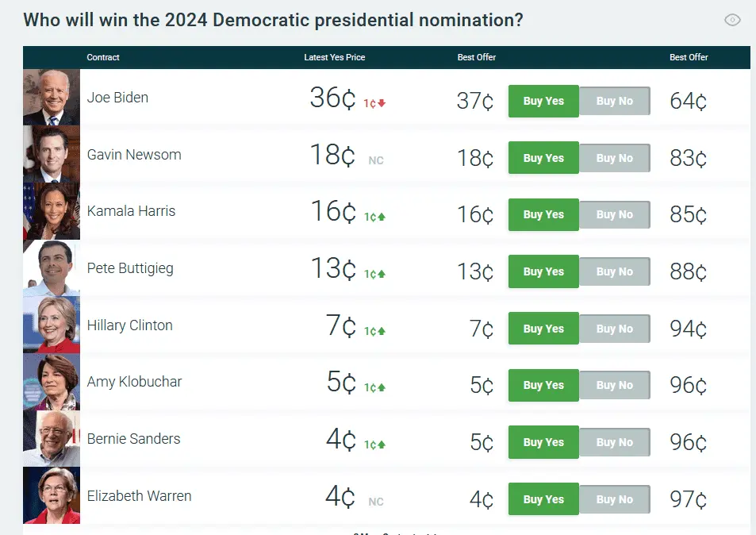This screenshot has height=535, width=756.
Task: Choose Buy No on Pete Buttigieg
Action: coord(615,272)
